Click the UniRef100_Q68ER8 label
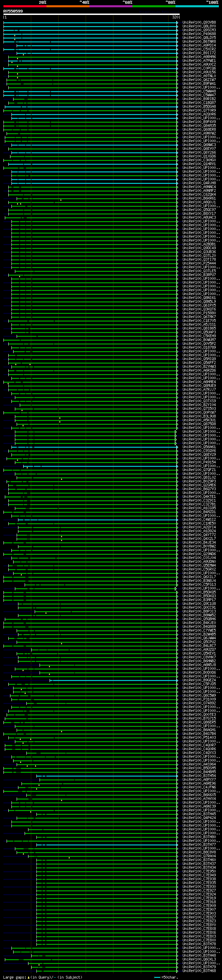The height and width of the screenshot is (980, 222). pyautogui.click(x=199, y=129)
